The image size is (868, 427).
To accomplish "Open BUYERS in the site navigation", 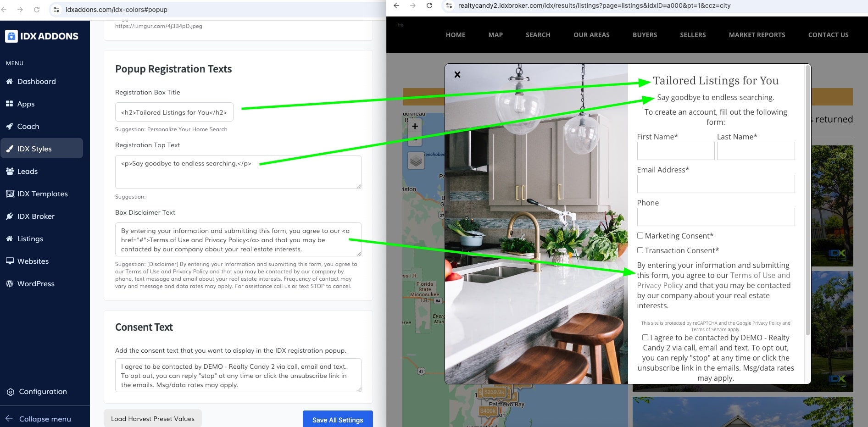I will (x=645, y=35).
